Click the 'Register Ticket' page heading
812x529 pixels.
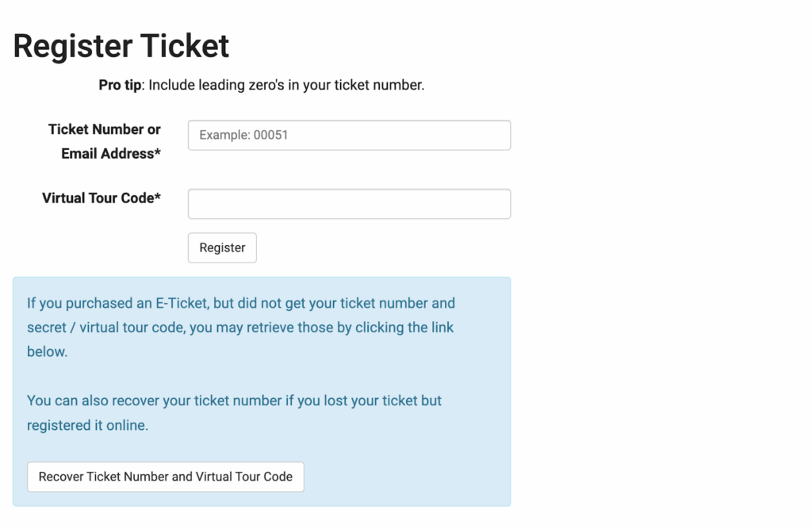point(121,46)
